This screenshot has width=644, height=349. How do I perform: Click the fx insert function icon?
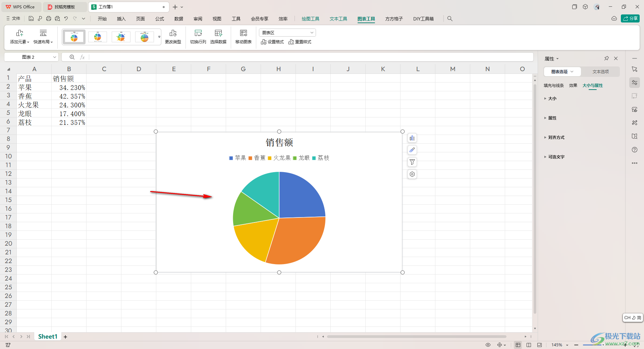click(x=82, y=57)
